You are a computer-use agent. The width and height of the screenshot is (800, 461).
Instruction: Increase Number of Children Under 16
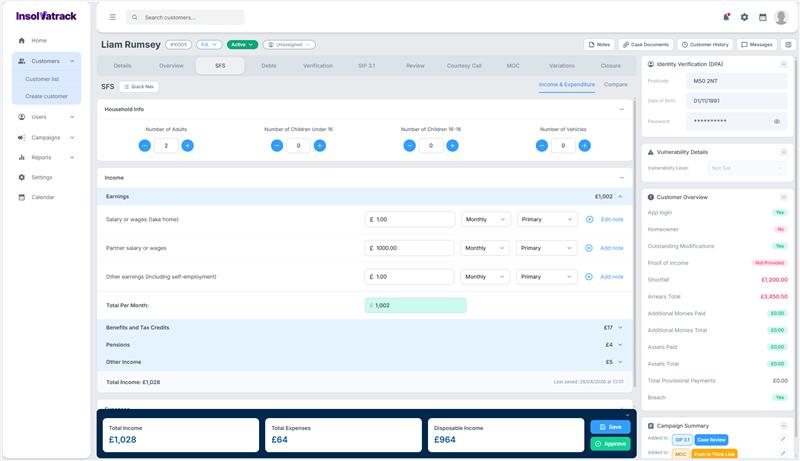click(x=320, y=146)
